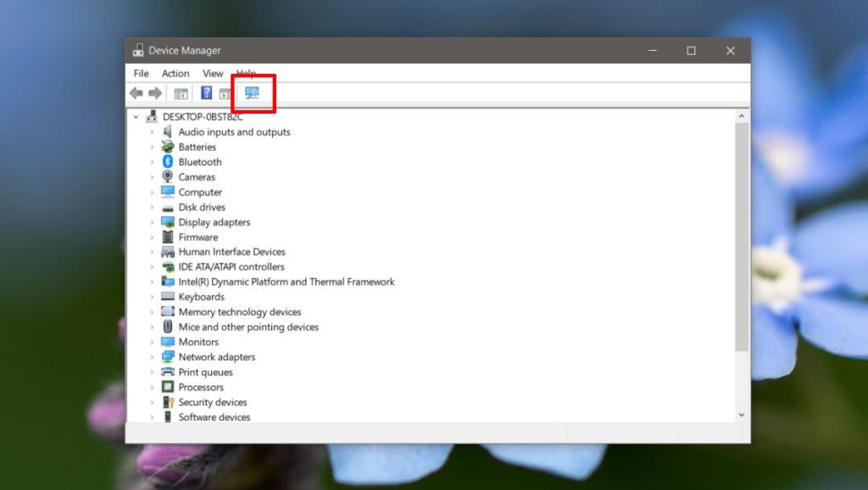This screenshot has width=868, height=490.
Task: Expand the Network adapters category
Action: [153, 357]
